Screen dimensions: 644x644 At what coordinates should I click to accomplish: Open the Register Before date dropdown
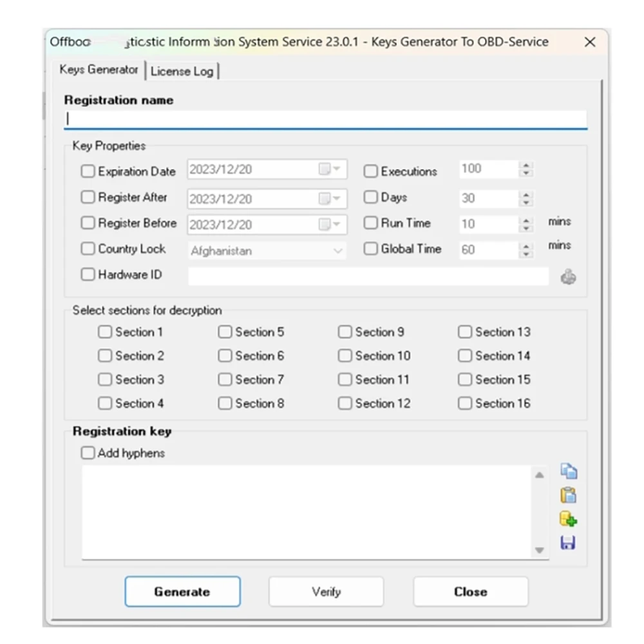click(337, 224)
